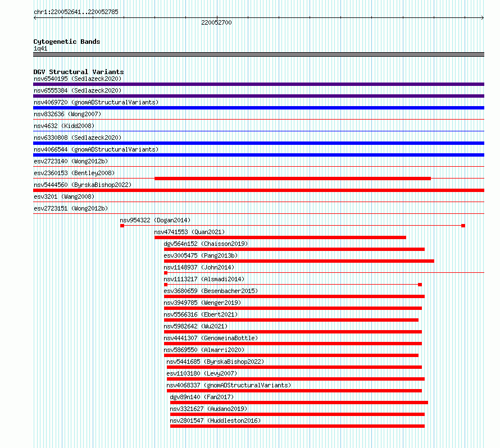Click the red nsv5566316 variant bar
500x448 pixels.
[x=291, y=320]
